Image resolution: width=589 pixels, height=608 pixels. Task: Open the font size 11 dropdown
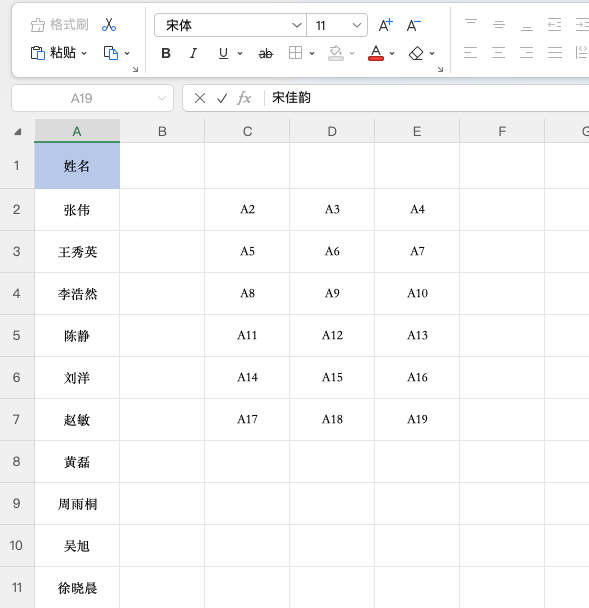(357, 25)
